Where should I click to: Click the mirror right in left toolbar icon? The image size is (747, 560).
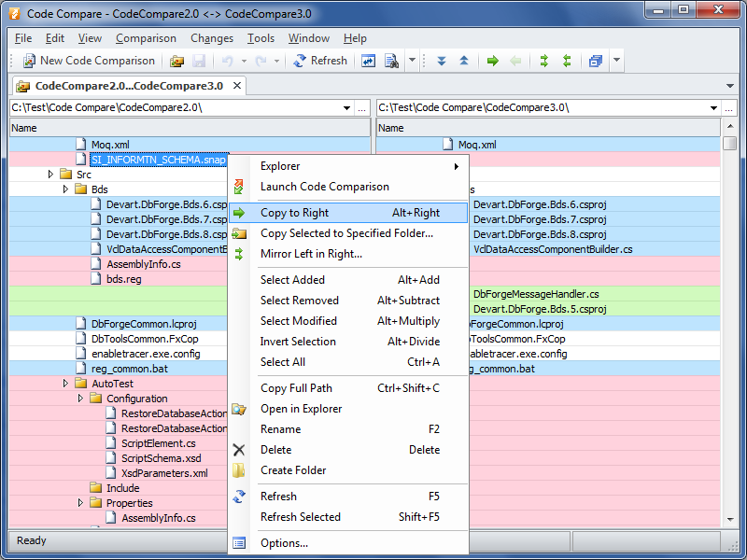pyautogui.click(x=567, y=61)
